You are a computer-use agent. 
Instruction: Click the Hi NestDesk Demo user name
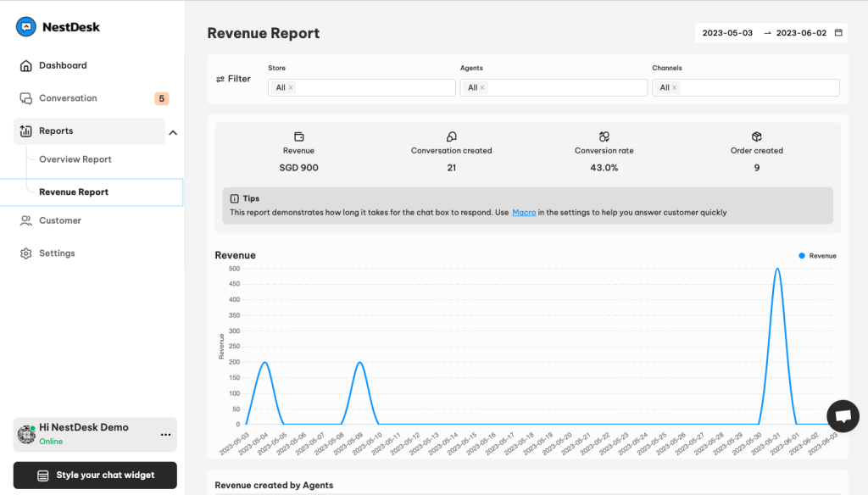(x=84, y=427)
